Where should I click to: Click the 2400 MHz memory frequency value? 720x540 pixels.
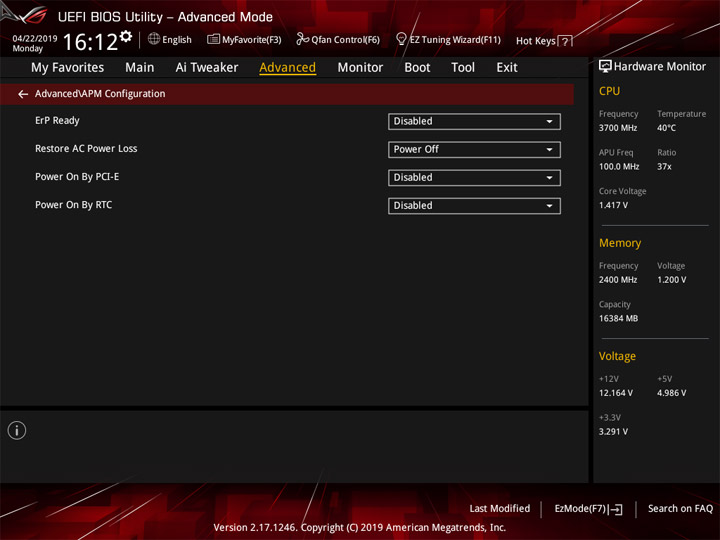pyautogui.click(x=618, y=280)
